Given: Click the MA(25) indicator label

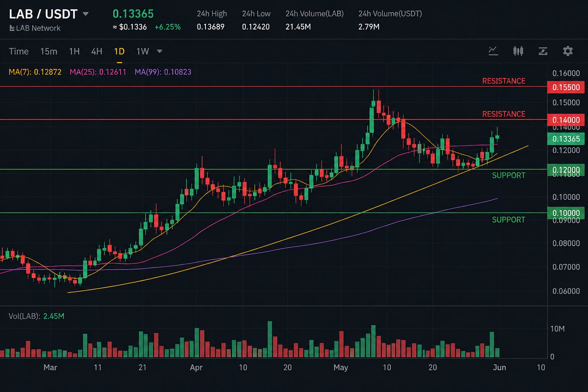Looking at the screenshot, I should 98,72.
